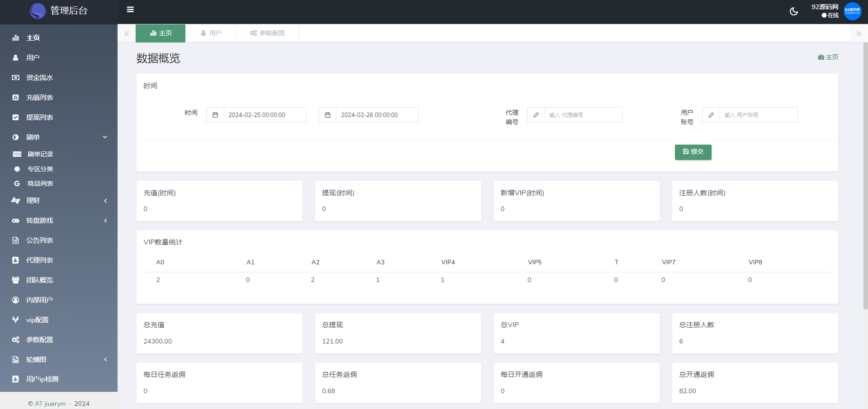Click the 用户 person icon in sidebar
Viewport: 868px width, 409px height.
coord(16,58)
